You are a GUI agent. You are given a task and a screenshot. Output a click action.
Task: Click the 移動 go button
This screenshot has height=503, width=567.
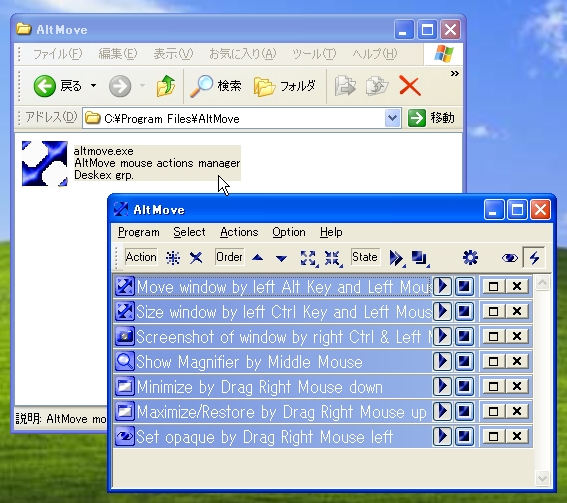tap(431, 118)
